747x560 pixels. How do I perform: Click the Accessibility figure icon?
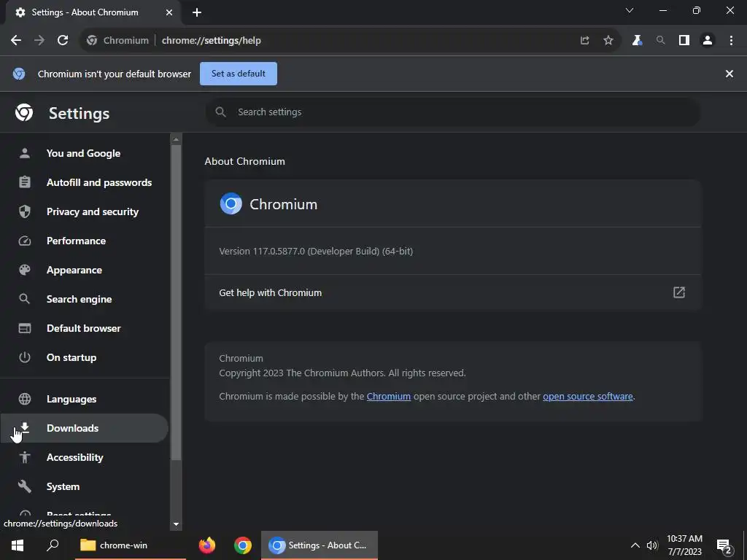coord(25,457)
